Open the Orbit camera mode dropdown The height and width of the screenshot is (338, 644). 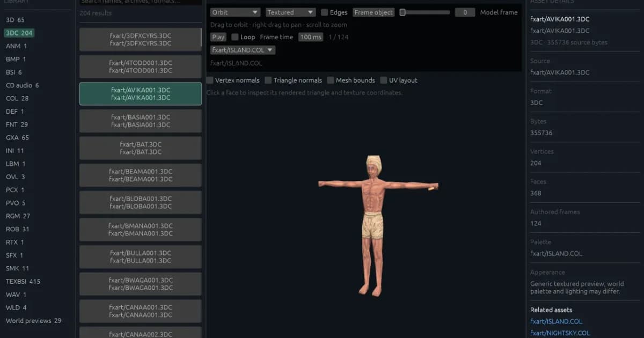[235, 12]
